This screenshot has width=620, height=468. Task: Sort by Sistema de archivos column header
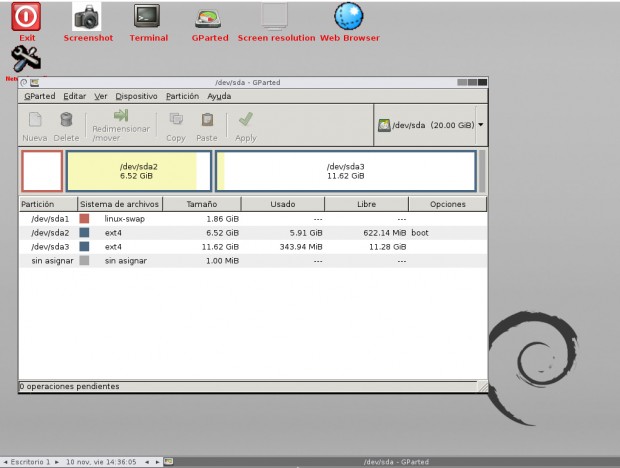point(120,204)
